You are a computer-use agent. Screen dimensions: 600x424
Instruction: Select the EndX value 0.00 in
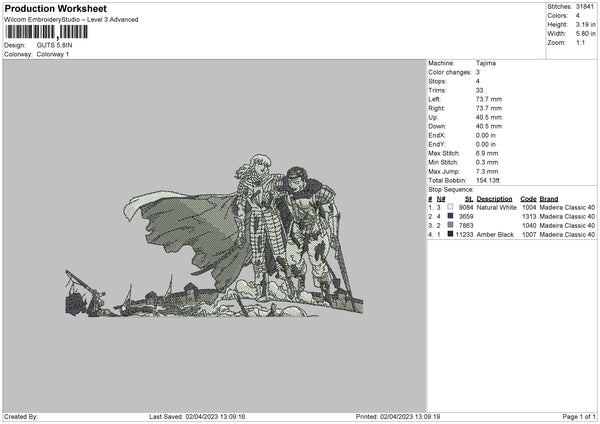coord(486,135)
